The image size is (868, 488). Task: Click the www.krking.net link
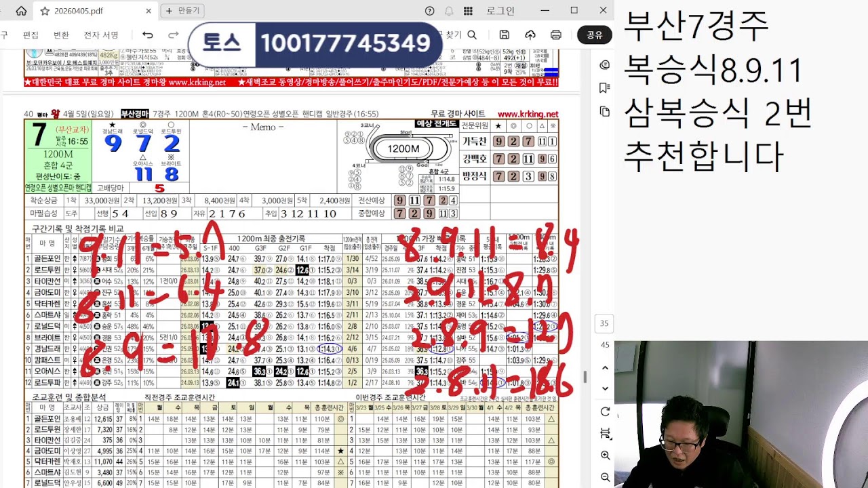tap(528, 114)
